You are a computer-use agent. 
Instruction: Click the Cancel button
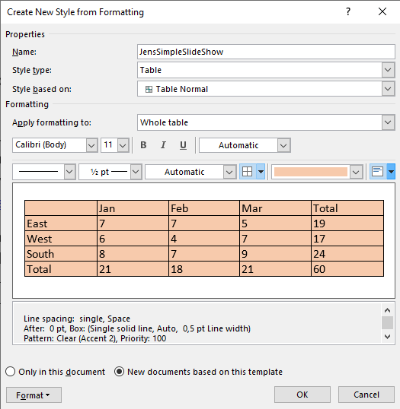point(366,395)
